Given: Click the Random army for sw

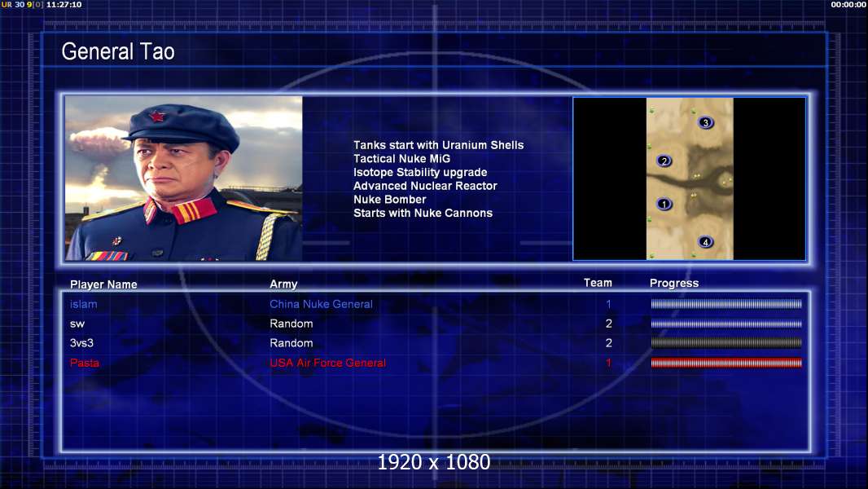Looking at the screenshot, I should pos(292,324).
